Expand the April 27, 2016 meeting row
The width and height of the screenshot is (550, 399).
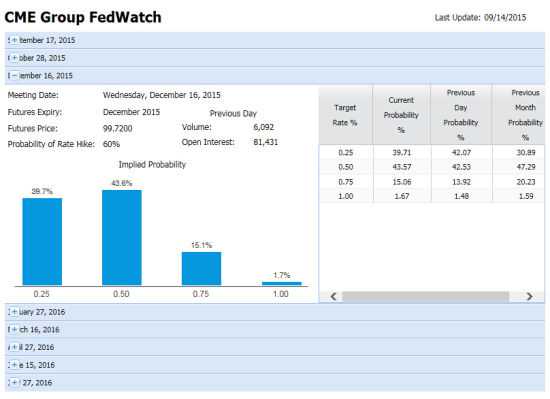[275, 347]
